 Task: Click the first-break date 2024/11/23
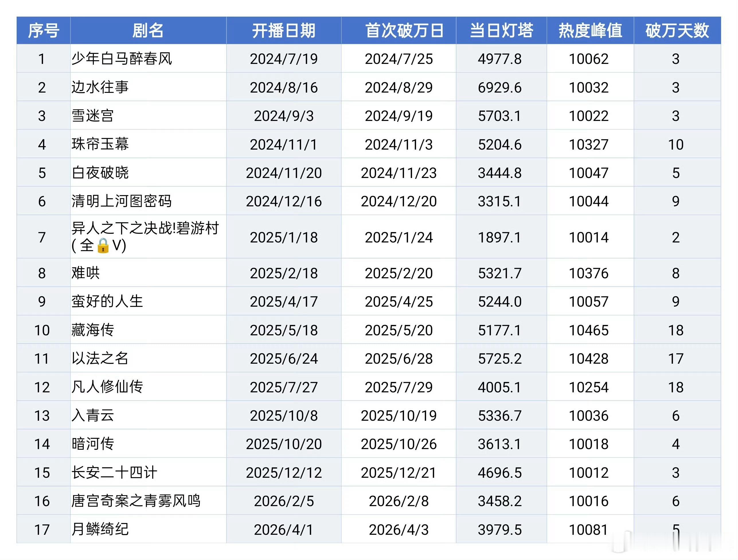(x=399, y=173)
